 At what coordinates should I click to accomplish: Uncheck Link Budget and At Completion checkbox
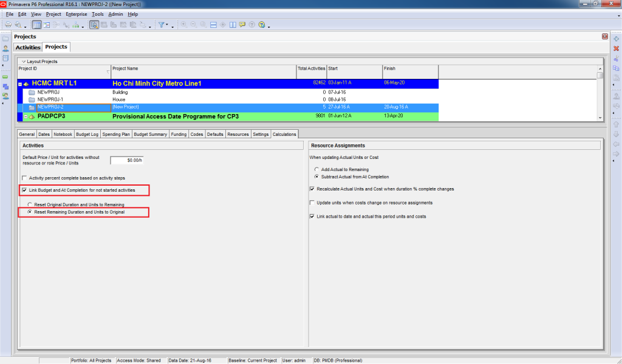tap(24, 190)
